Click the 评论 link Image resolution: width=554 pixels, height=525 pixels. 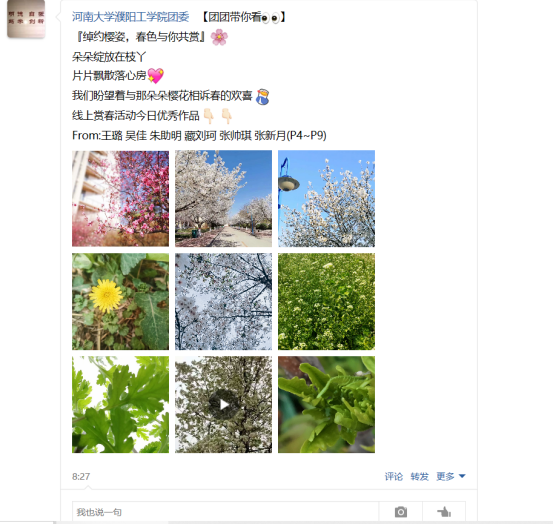click(394, 476)
